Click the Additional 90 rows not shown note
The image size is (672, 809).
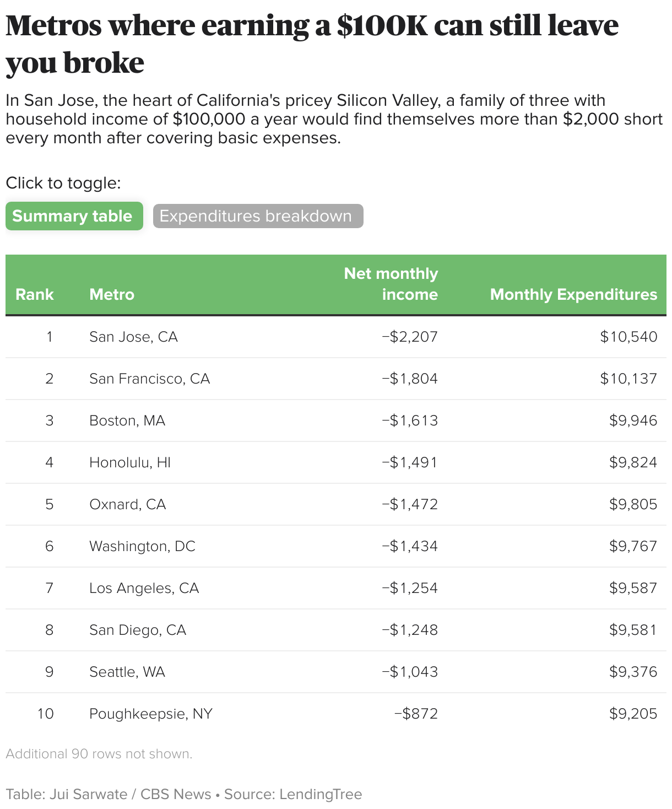[x=99, y=754]
